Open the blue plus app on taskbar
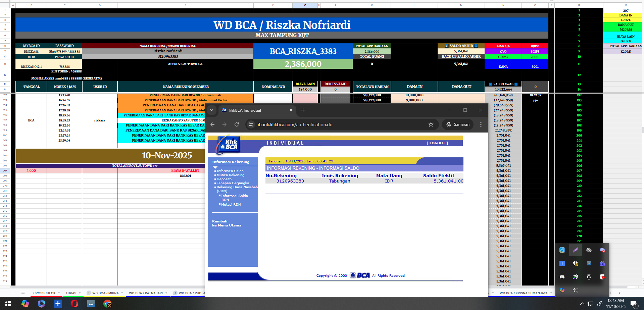Screen dimensions: 644x310 (x=58, y=304)
